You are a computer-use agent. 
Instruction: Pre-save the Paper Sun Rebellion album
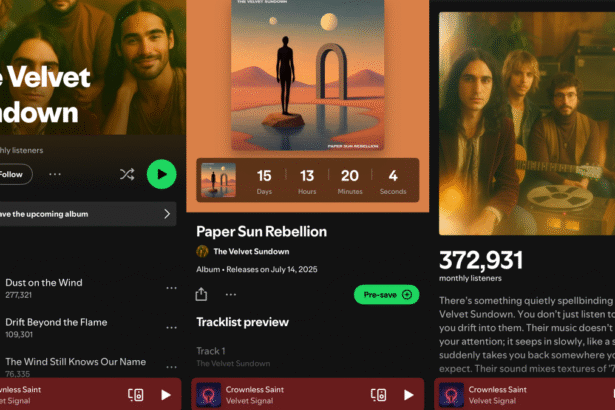point(386,295)
